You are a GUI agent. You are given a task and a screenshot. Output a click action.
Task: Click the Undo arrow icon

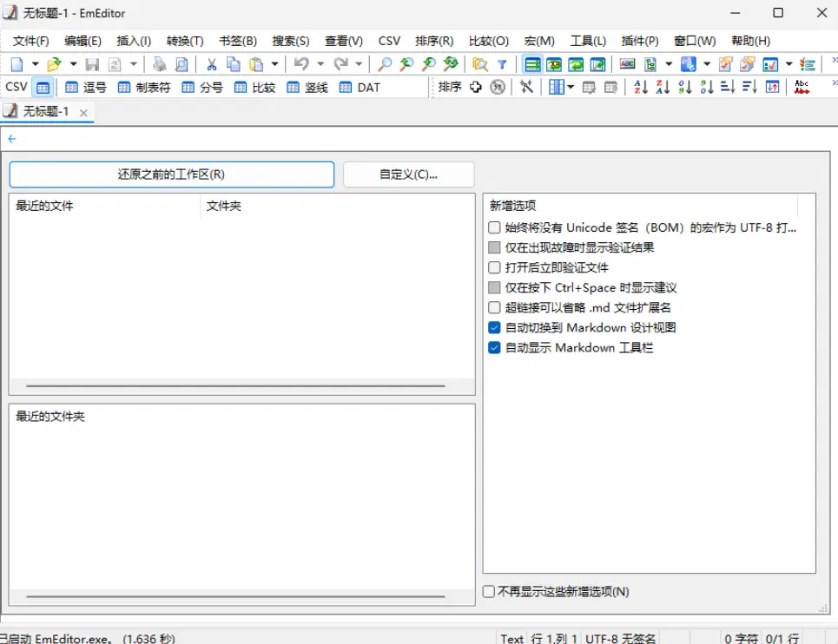pyautogui.click(x=301, y=64)
